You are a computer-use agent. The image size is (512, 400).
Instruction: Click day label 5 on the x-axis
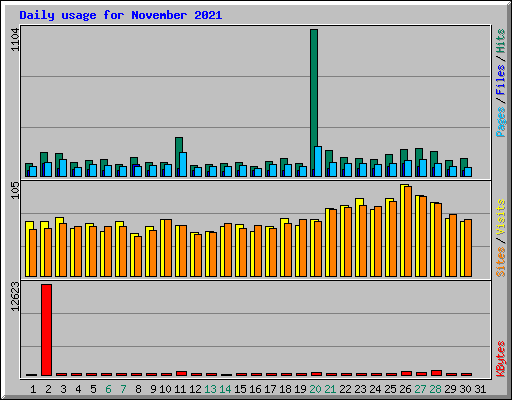93,389
